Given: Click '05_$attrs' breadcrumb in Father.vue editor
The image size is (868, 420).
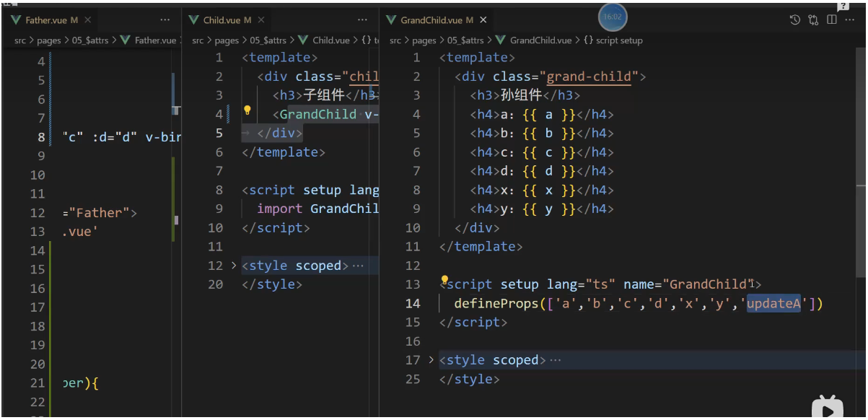Looking at the screenshot, I should coord(90,40).
